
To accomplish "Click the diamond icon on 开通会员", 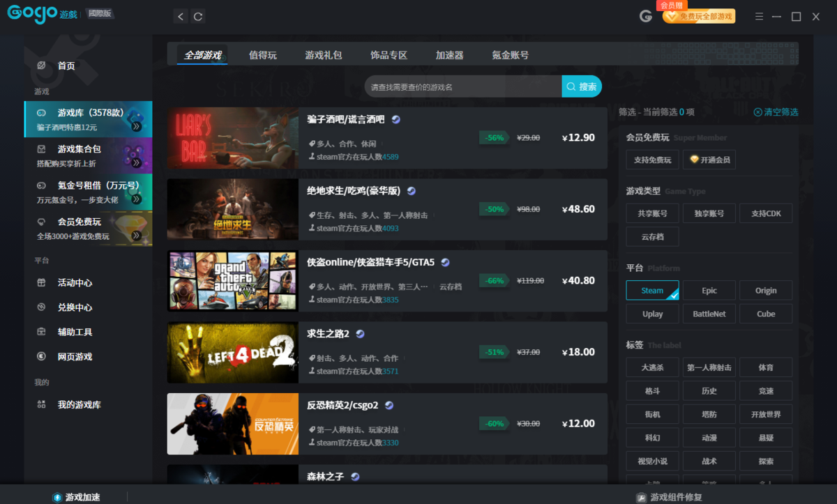I will point(694,160).
